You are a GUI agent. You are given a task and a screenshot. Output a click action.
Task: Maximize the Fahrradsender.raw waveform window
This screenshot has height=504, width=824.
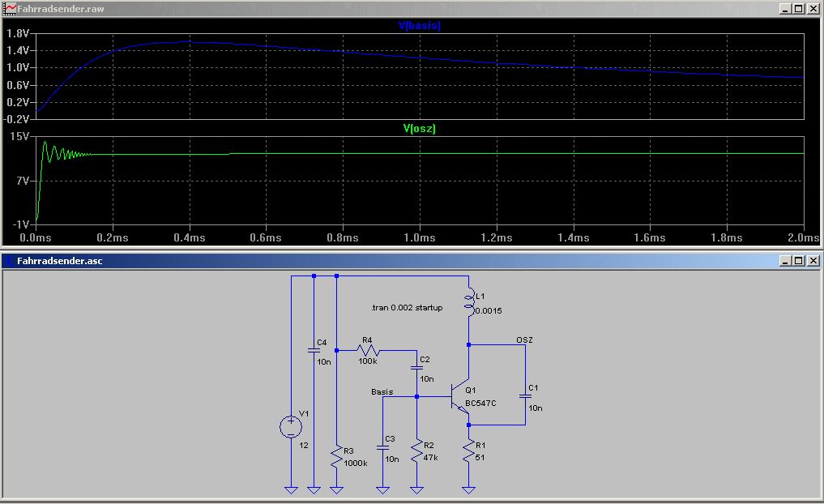pyautogui.click(x=798, y=8)
